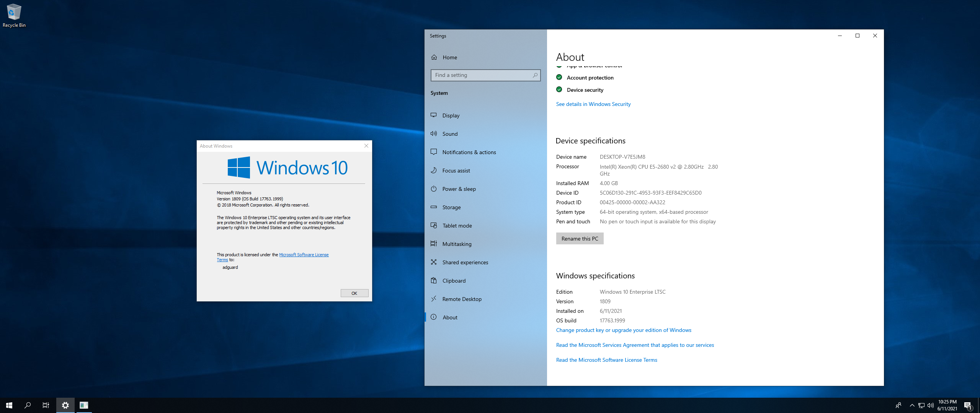The width and height of the screenshot is (980, 413).
Task: Click the Device security green check icon
Action: 559,89
